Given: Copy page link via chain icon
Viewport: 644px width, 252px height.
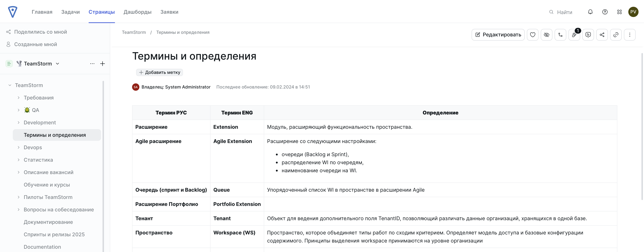Looking at the screenshot, I should point(616,35).
